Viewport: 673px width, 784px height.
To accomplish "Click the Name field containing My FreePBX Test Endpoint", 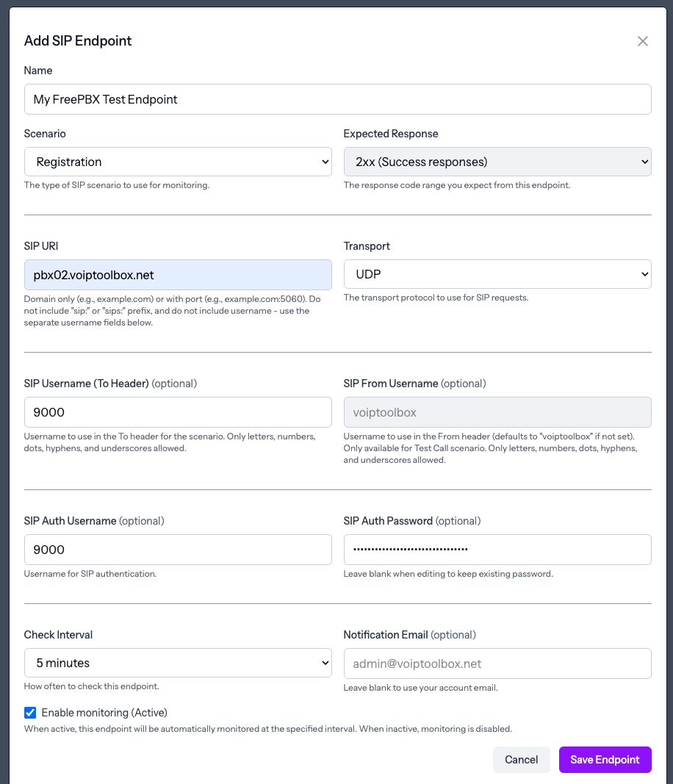I will click(337, 98).
